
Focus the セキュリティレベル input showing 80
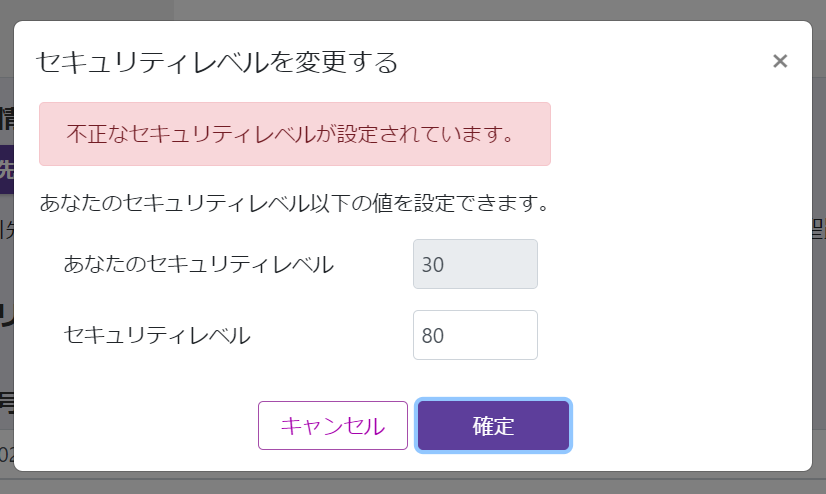pos(475,335)
